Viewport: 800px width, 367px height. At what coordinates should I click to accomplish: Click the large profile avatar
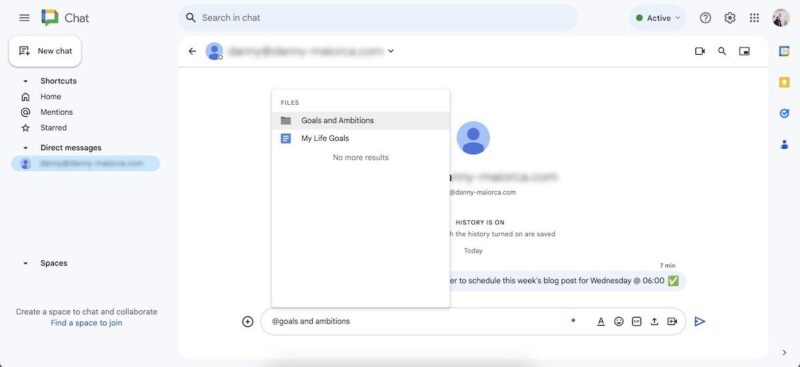[473, 138]
